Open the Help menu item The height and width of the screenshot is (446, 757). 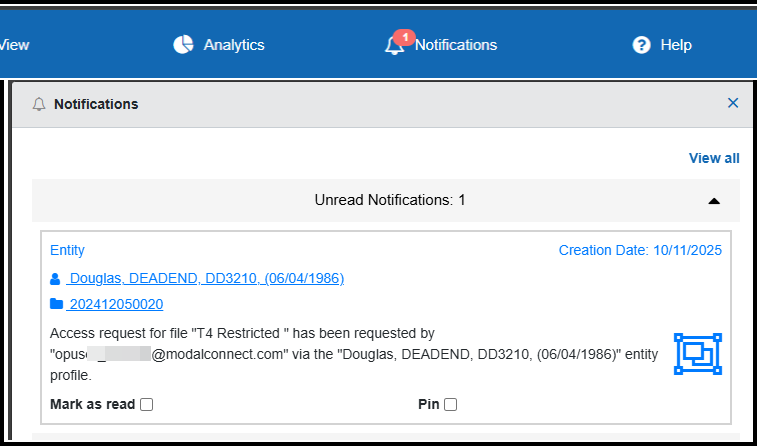(675, 45)
